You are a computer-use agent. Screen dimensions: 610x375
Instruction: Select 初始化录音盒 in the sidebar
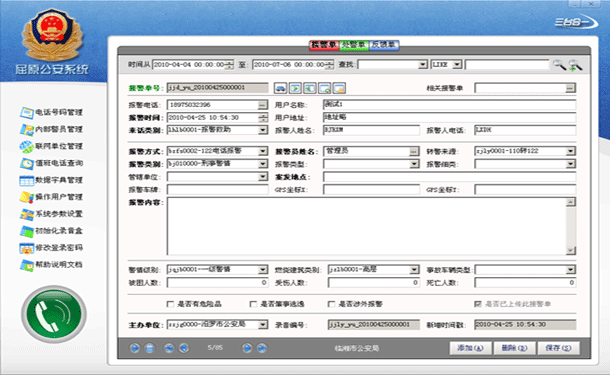(51, 231)
